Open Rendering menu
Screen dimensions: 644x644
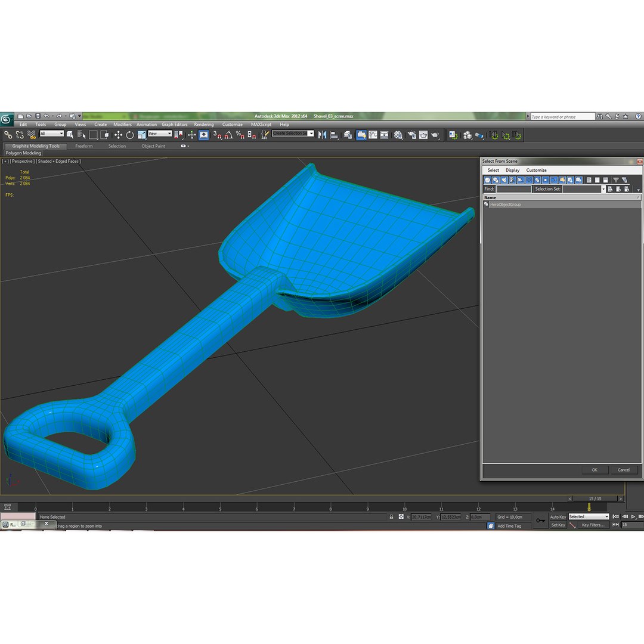204,125
